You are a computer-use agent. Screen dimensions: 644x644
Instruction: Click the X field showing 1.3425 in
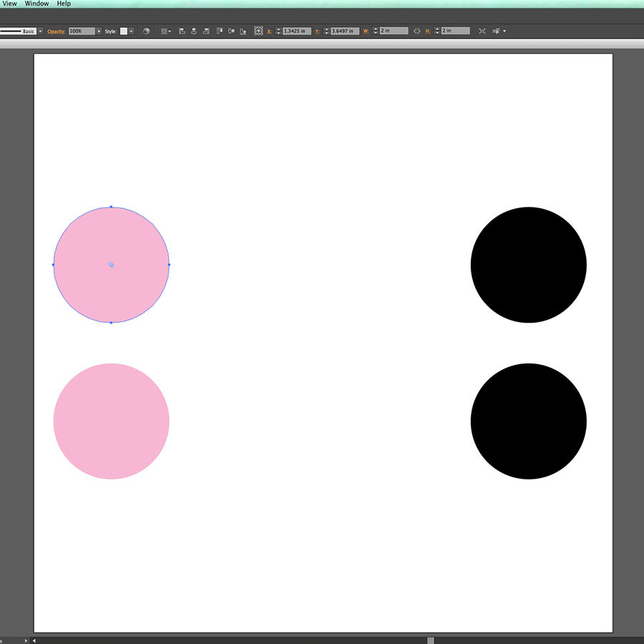point(296,31)
